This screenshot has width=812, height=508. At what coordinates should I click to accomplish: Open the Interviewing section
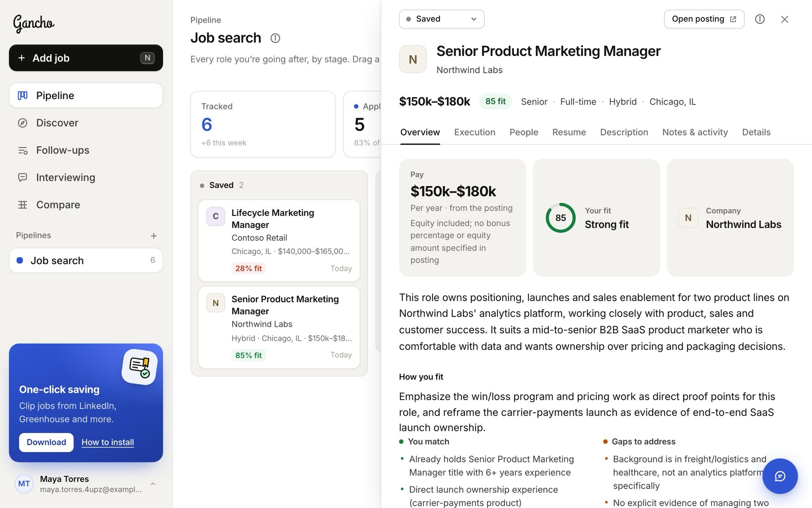point(86,177)
